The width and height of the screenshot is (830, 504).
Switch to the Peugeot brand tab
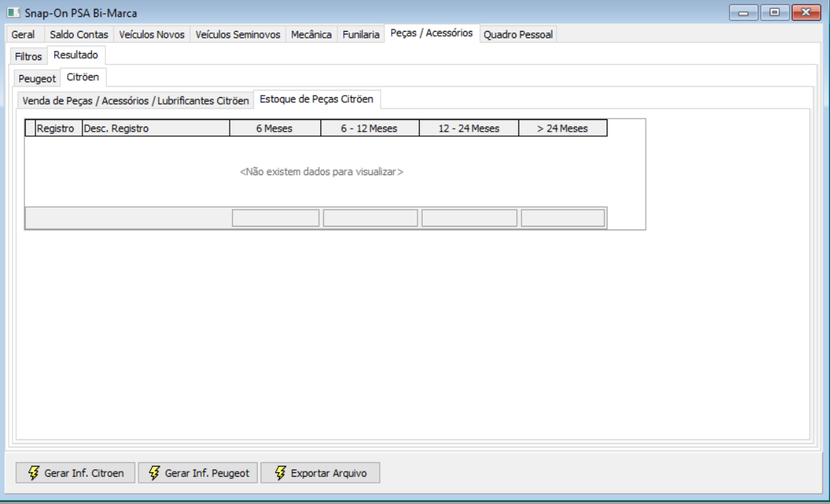(x=37, y=78)
